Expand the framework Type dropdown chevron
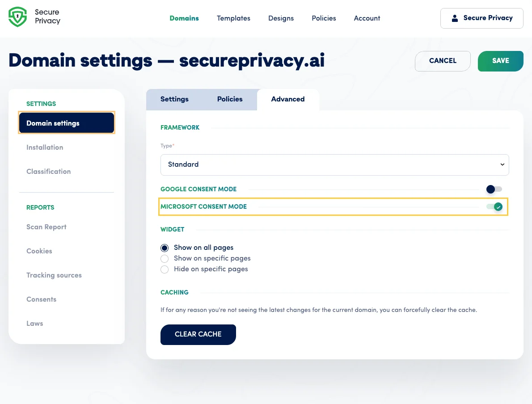Viewport: 532px width, 404px height. pos(502,164)
